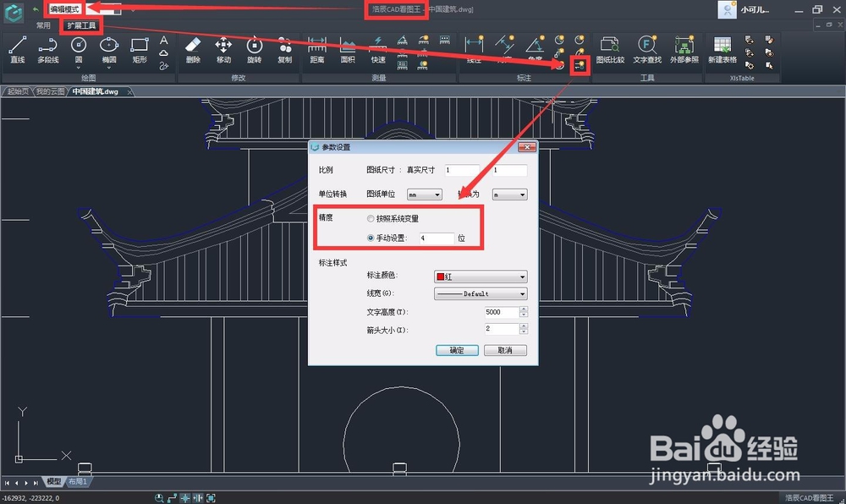The image size is (846, 504).
Task: Select the 圆 circle tool
Action: click(x=79, y=48)
